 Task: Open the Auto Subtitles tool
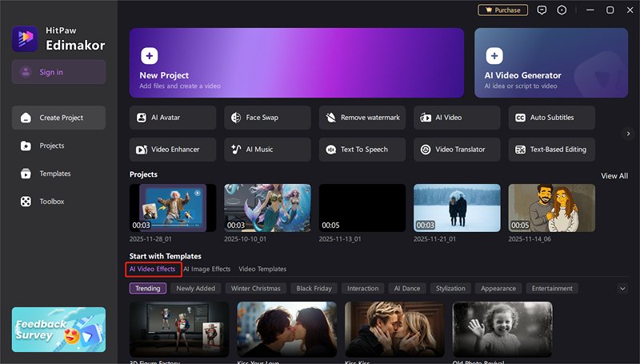[551, 118]
